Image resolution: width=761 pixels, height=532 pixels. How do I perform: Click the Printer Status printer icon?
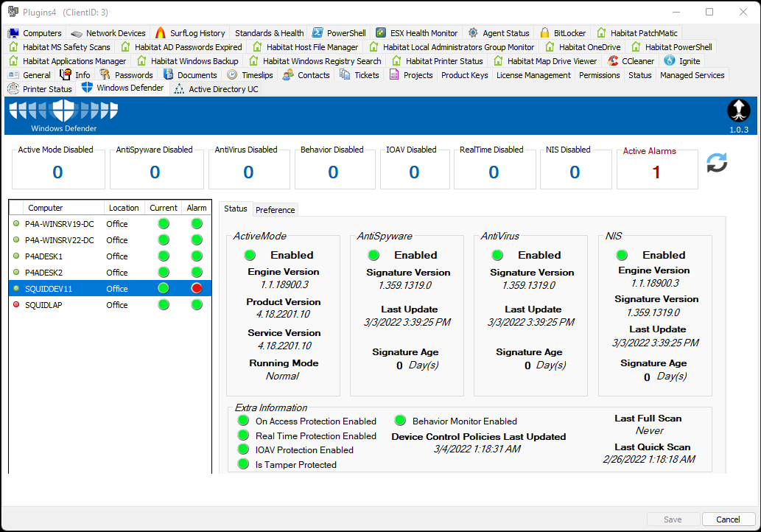click(x=13, y=89)
